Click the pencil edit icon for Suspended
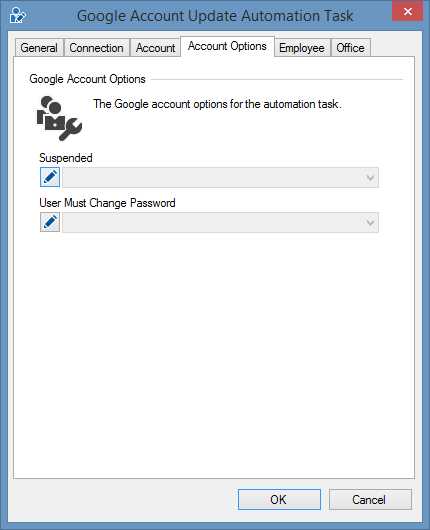This screenshot has width=430, height=530. [x=50, y=177]
